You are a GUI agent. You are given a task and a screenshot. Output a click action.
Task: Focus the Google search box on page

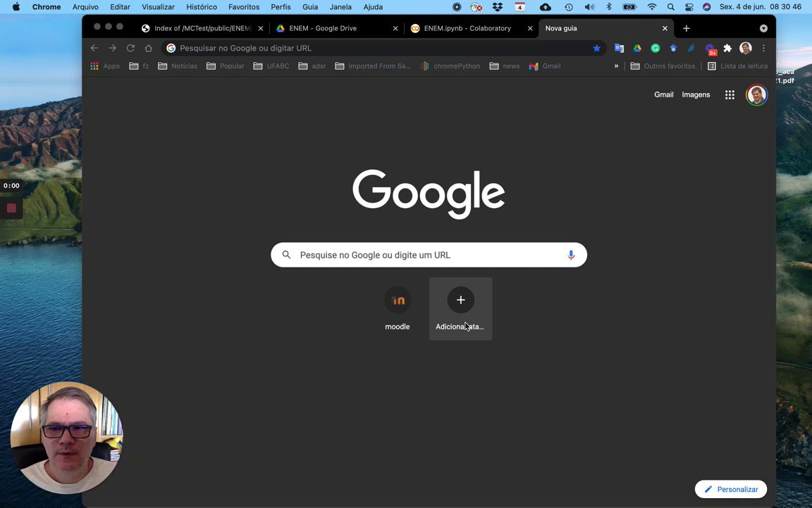(429, 255)
